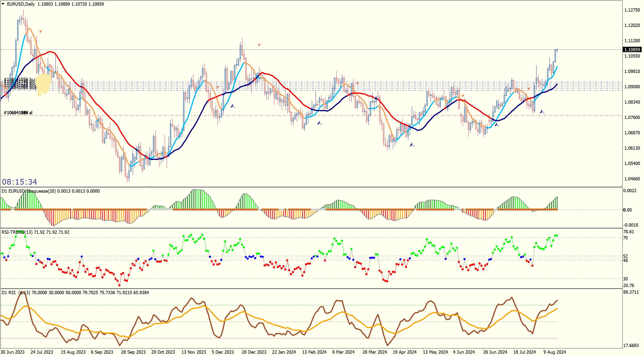Click blue buy arrow near late June 2024
This screenshot has width=644, height=356.
click(496, 124)
